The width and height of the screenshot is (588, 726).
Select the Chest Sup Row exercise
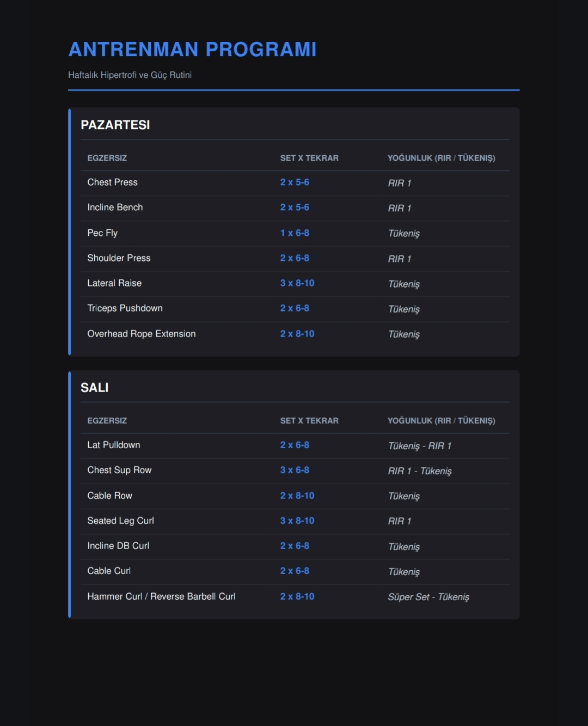point(120,470)
